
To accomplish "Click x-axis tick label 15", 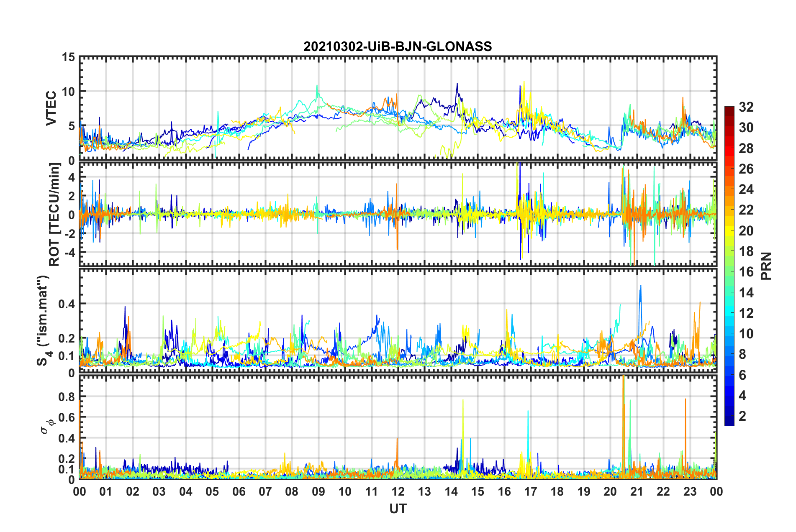I will [478, 491].
